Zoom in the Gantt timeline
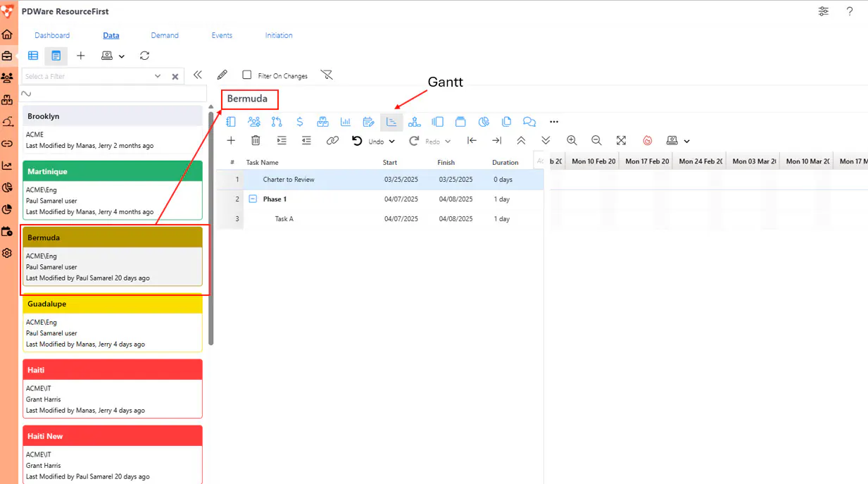Screen dimensions: 868x484 point(572,141)
